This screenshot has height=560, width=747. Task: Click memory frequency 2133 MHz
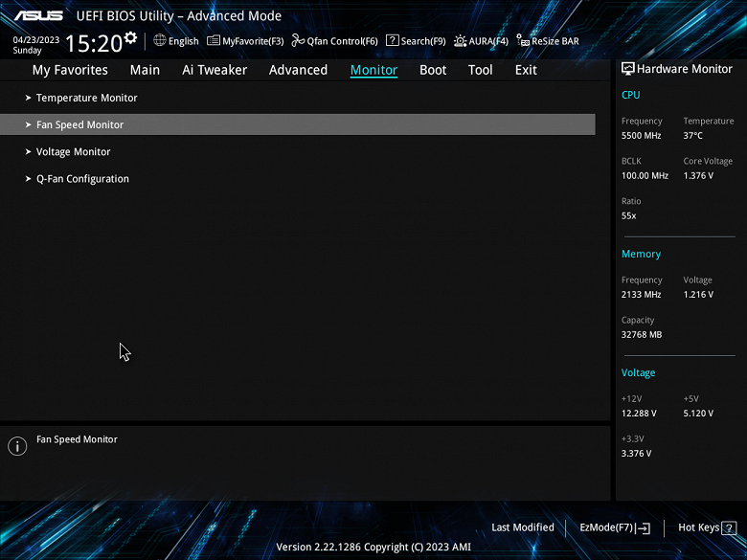point(642,295)
